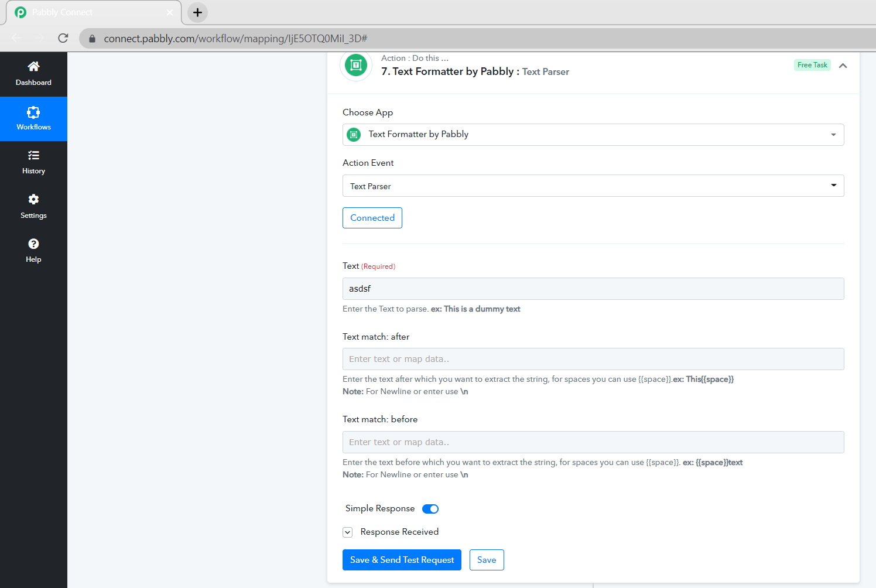This screenshot has width=876, height=588.
Task: Click the 'Action : Do this ...' text
Action: (x=415, y=58)
